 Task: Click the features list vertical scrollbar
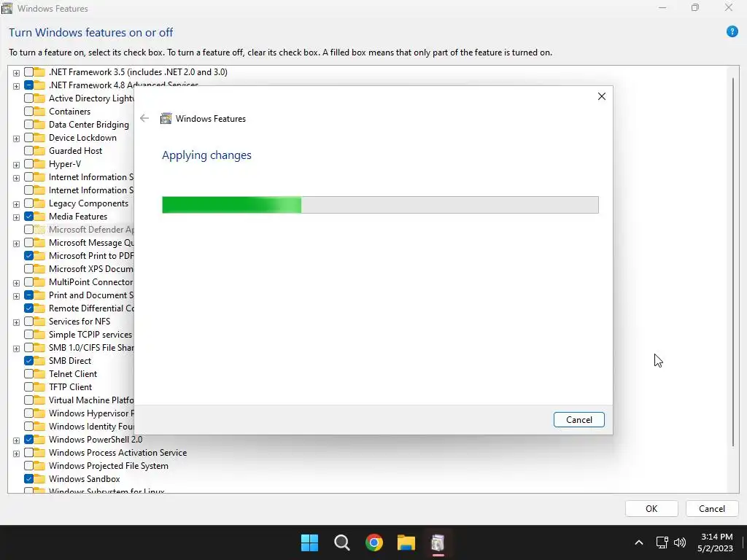point(732,262)
